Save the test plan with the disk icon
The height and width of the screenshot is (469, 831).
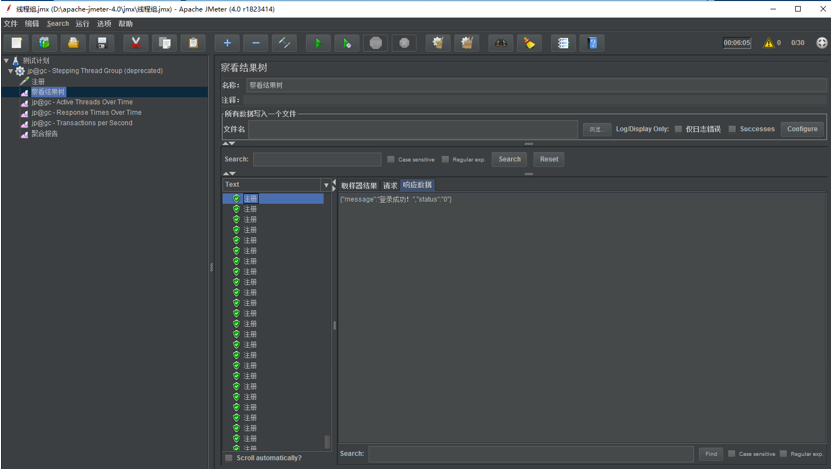click(x=102, y=43)
